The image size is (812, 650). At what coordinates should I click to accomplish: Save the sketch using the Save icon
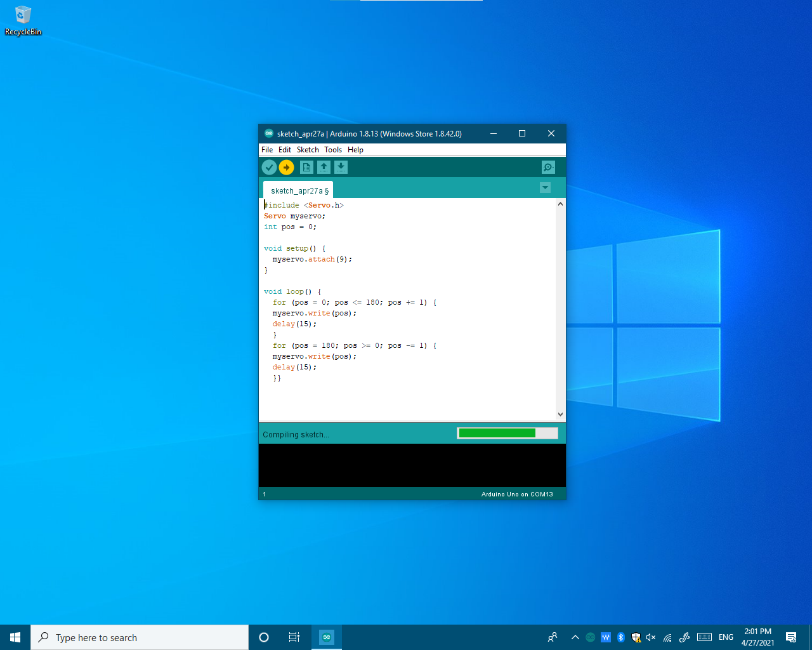pos(341,167)
